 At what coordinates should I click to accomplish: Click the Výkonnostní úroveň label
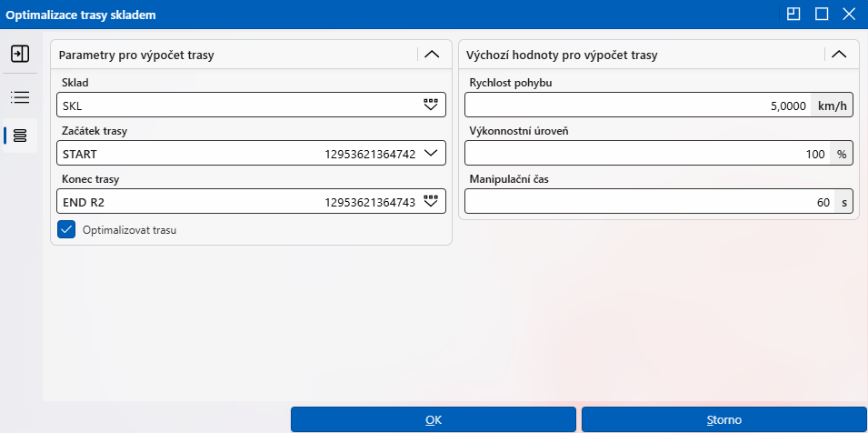[x=519, y=132]
